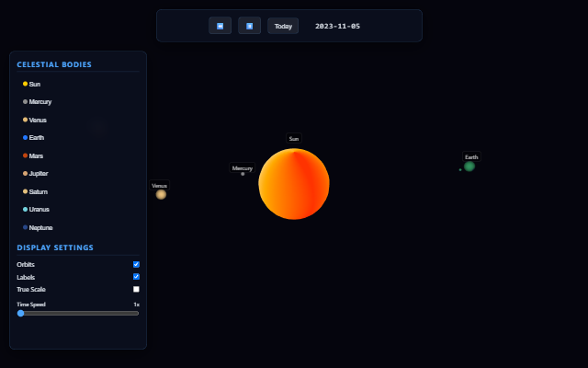Click the Mercury label tag in the viewport

(x=243, y=167)
